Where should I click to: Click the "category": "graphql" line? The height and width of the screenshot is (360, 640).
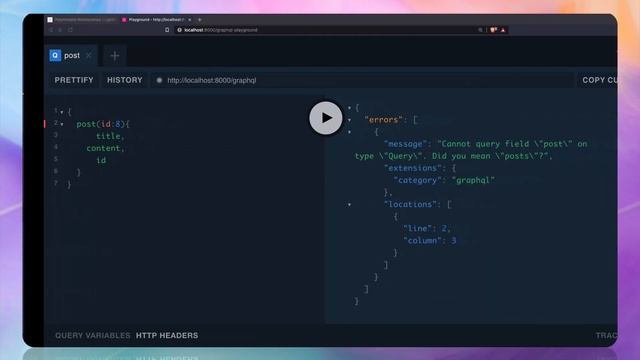pyautogui.click(x=444, y=180)
